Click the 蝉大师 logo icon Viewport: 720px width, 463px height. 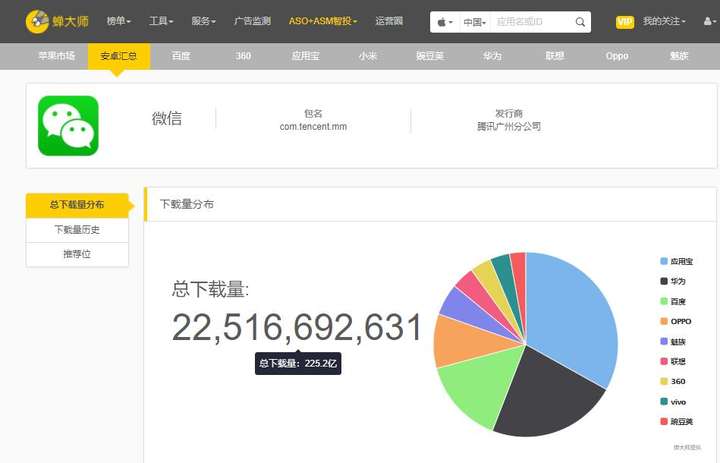click(37, 21)
